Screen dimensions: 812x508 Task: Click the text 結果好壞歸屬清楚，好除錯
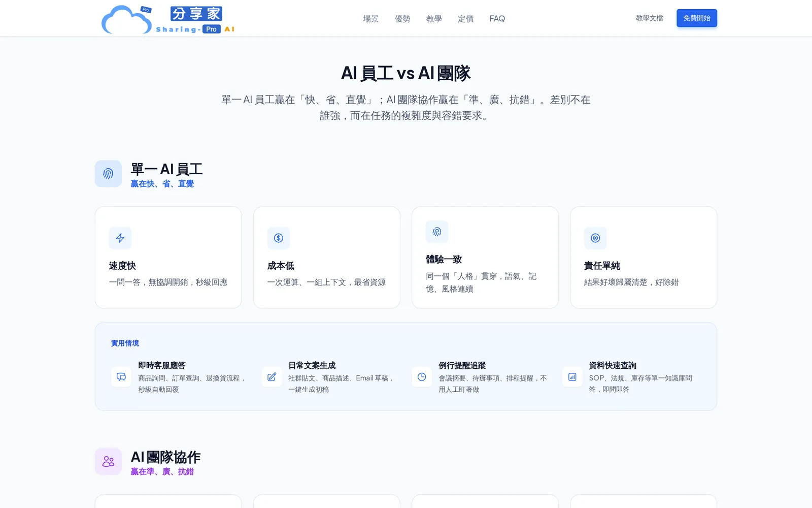point(631,282)
